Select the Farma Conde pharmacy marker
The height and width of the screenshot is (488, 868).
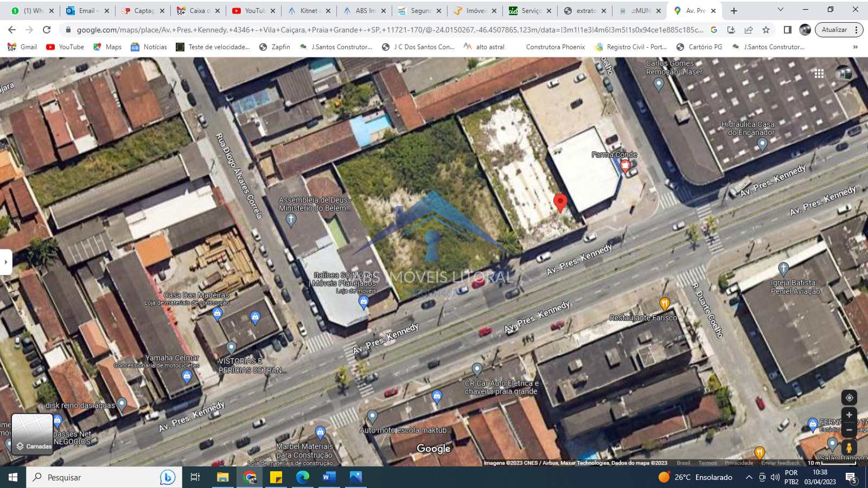point(625,165)
